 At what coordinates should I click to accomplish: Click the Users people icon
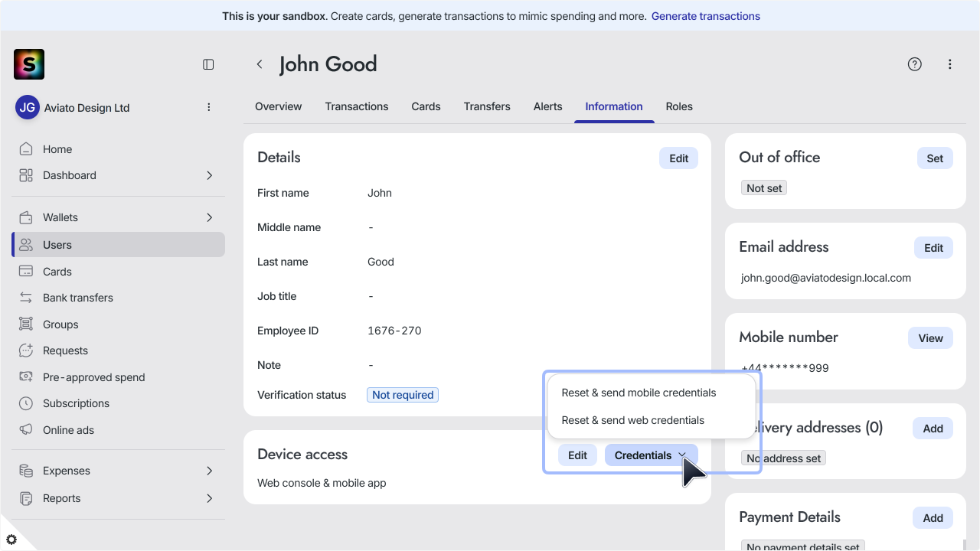click(26, 245)
